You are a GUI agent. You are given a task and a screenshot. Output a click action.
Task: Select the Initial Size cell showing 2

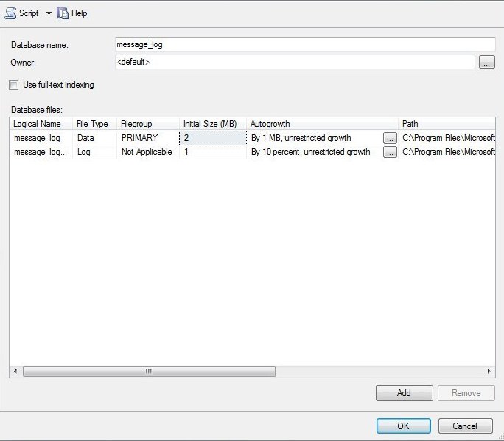(x=213, y=138)
